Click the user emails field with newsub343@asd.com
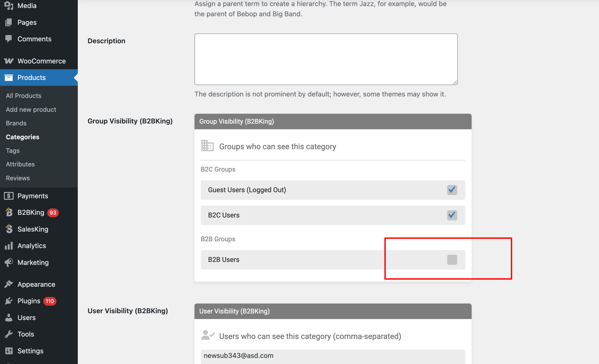This screenshot has height=364, width=599. 333,356
